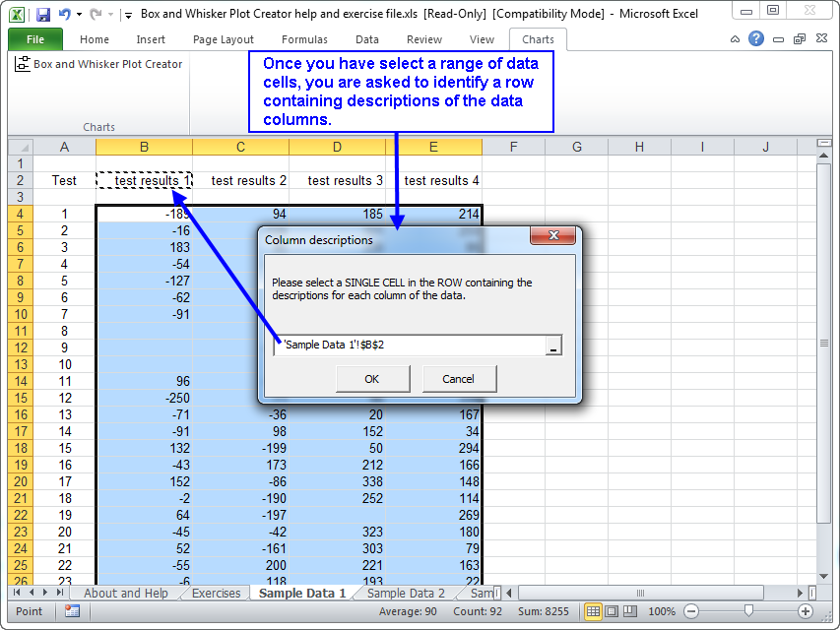Click the zoom slider handle
This screenshot has width=840, height=630.
(748, 611)
